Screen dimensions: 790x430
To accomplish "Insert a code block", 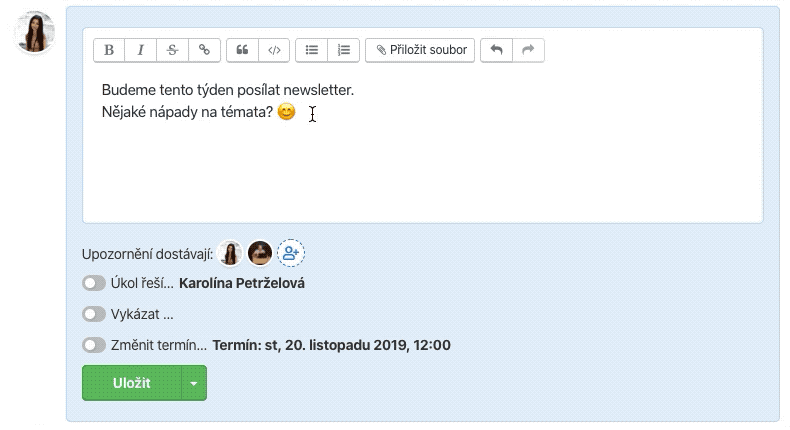I will (x=274, y=50).
